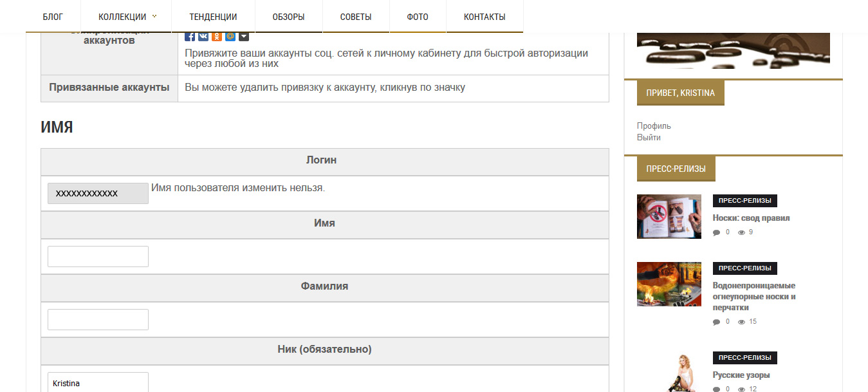Screen dimensions: 868x392
Task: Click the Ник field containing Kristina
Action: pyautogui.click(x=98, y=382)
